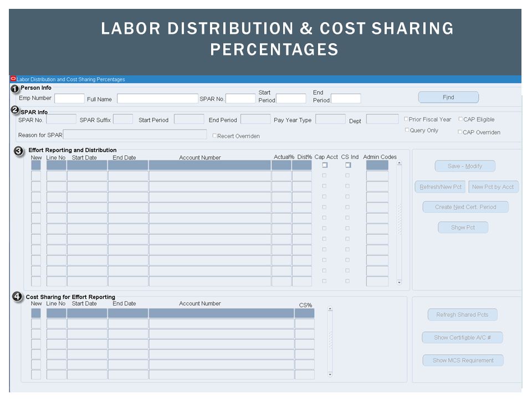Screen dimensions: 532x399
Task: Click Cost Sharing scrollbar down arrow
Action: pyautogui.click(x=330, y=374)
